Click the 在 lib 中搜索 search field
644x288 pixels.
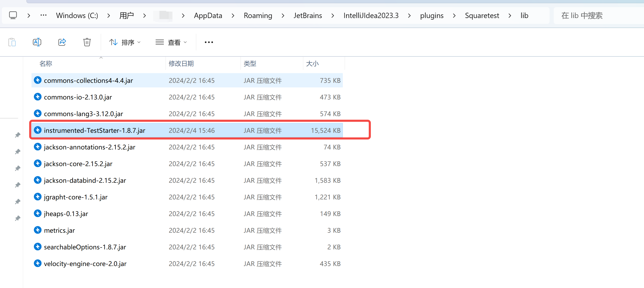599,15
